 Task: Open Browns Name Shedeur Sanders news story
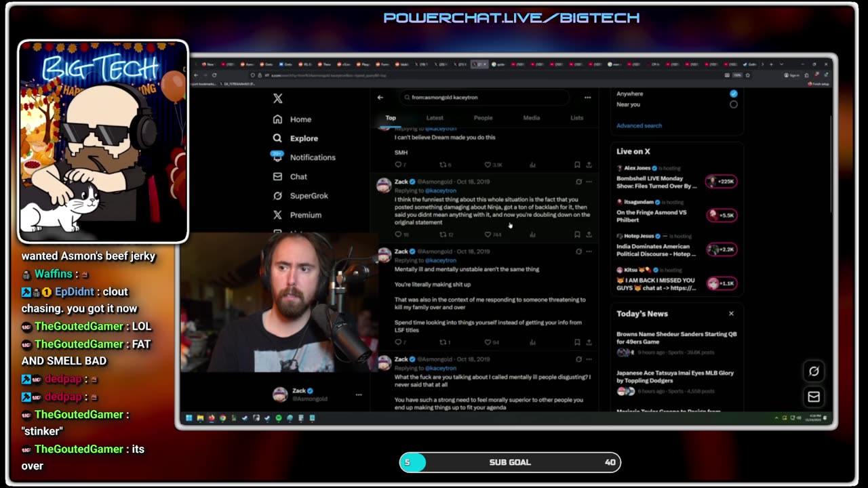[x=676, y=343]
